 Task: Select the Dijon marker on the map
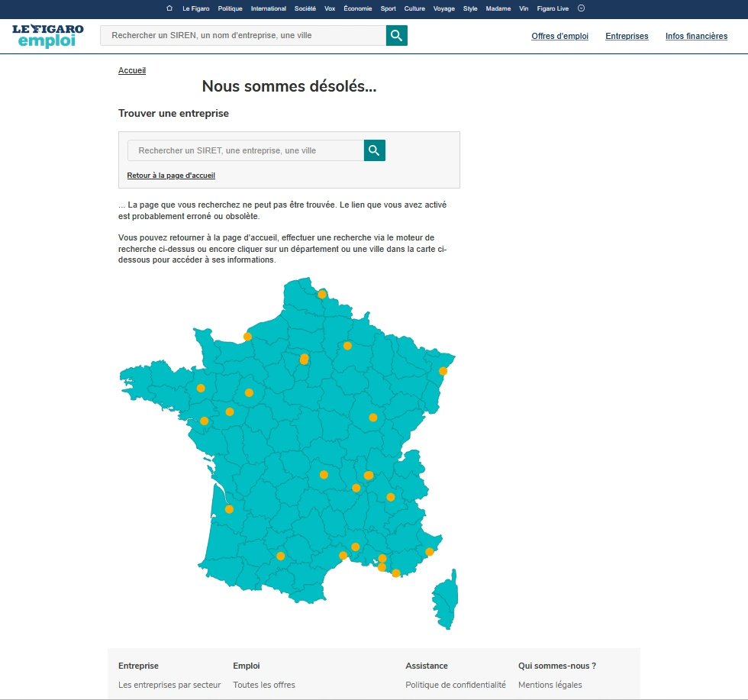373,418
